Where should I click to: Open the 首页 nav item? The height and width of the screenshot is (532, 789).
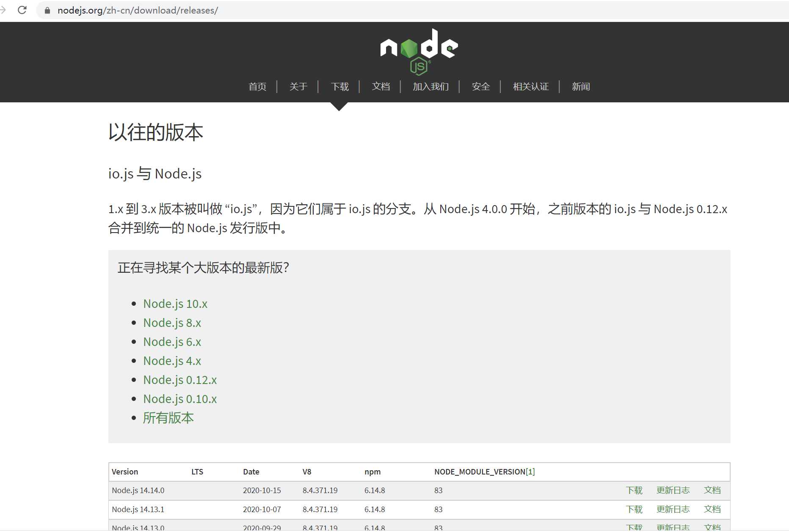[257, 87]
